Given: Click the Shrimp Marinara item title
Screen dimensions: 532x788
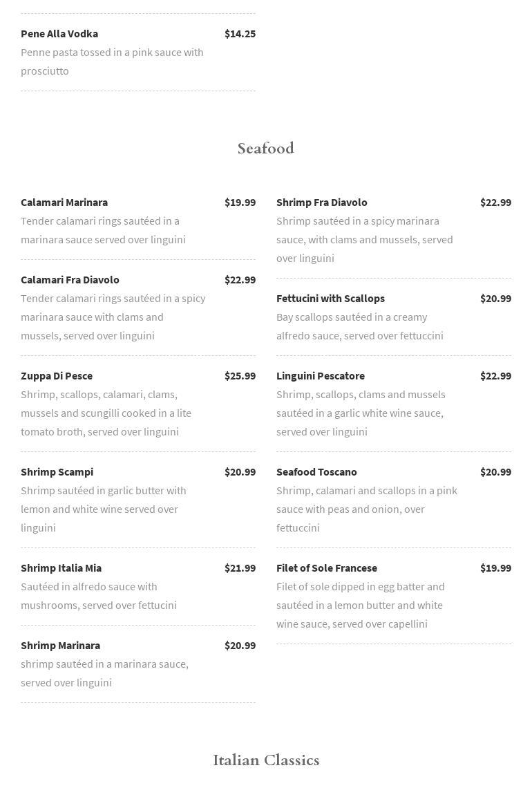Looking at the screenshot, I should (60, 646).
